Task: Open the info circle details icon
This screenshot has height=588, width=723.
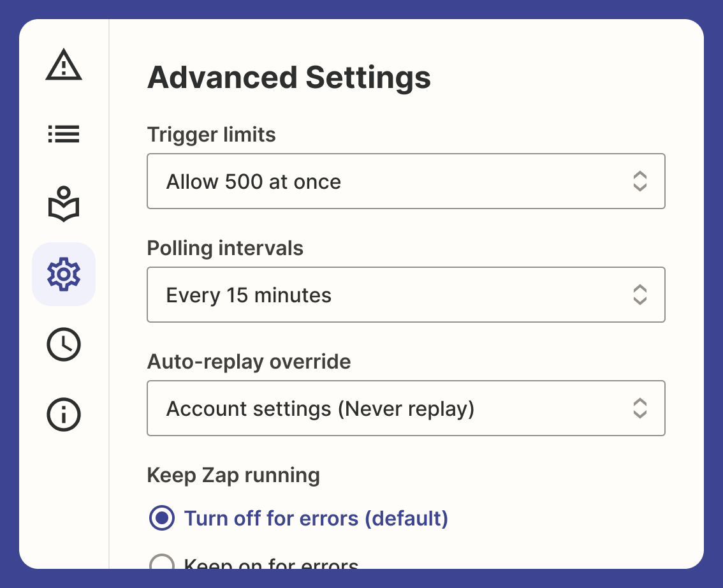Action: click(64, 414)
